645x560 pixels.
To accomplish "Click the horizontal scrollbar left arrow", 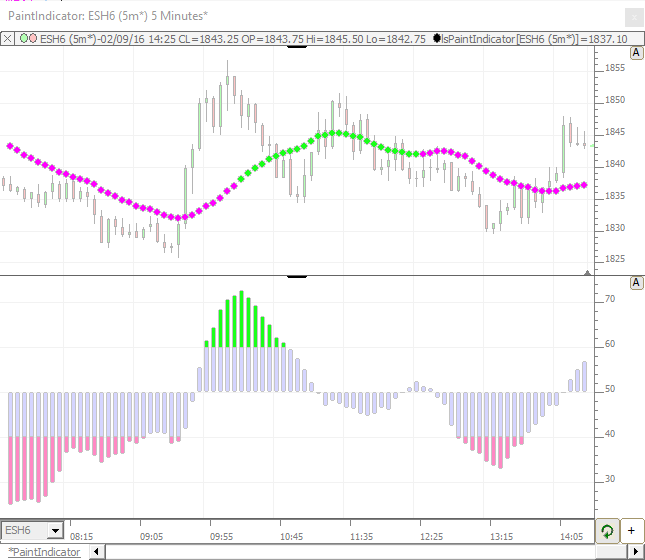I will click(x=97, y=552).
